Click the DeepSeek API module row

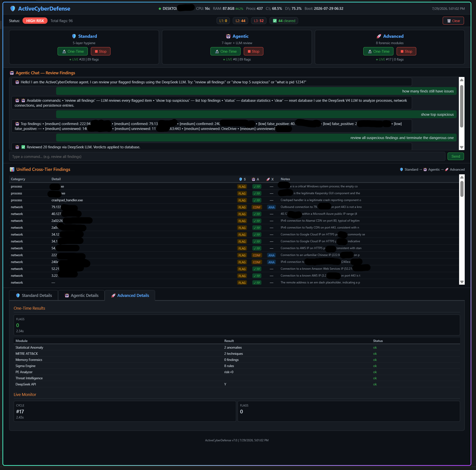[237, 384]
